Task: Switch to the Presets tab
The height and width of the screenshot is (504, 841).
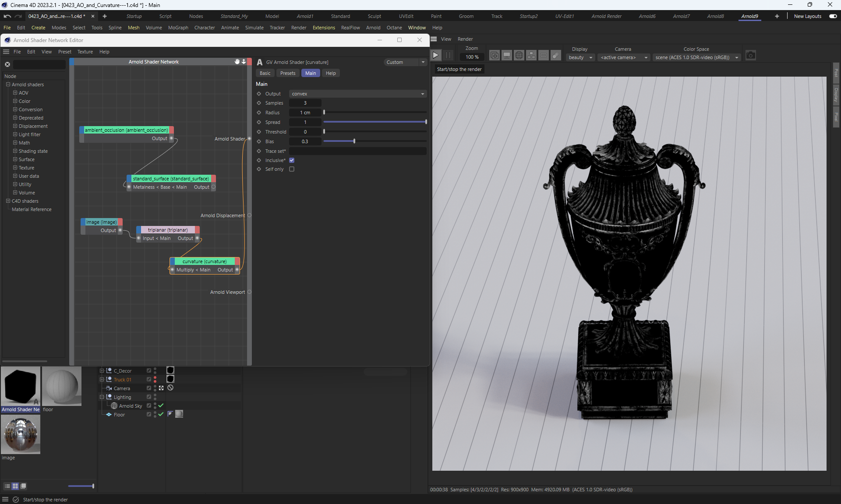Action: [287, 73]
